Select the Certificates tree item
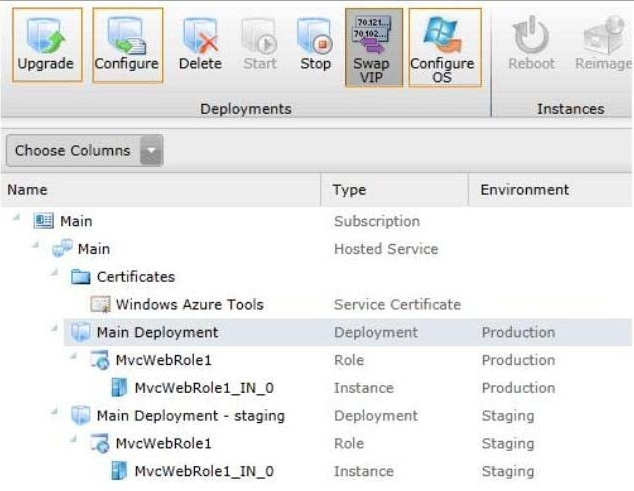 click(x=136, y=277)
